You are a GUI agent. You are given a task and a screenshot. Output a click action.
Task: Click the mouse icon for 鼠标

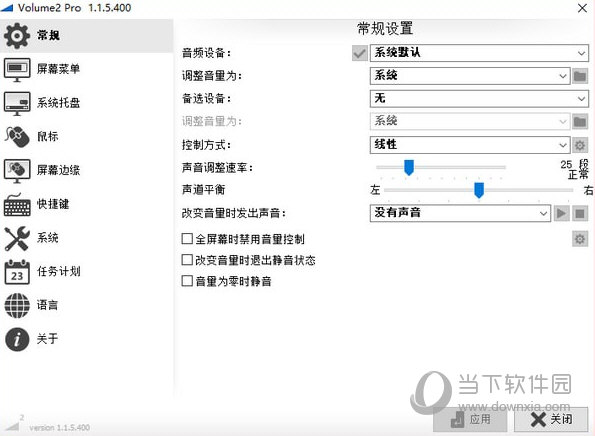[x=17, y=137]
